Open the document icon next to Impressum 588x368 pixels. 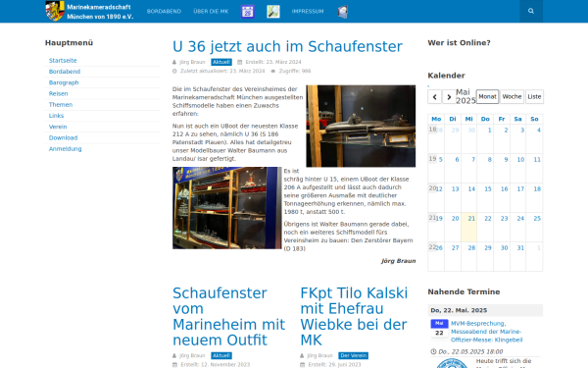(x=343, y=12)
